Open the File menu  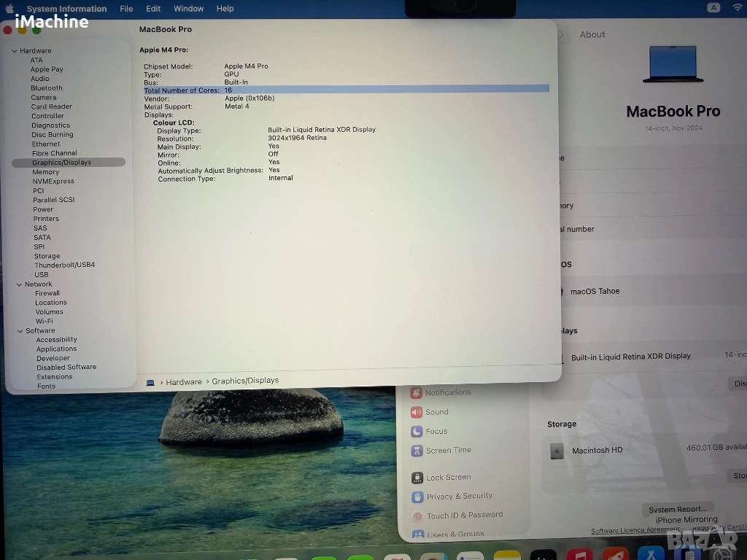[126, 9]
